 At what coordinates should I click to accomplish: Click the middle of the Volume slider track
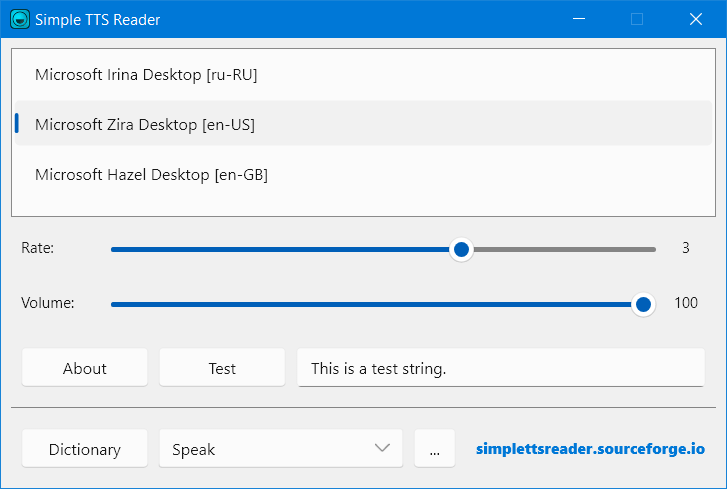tap(375, 304)
